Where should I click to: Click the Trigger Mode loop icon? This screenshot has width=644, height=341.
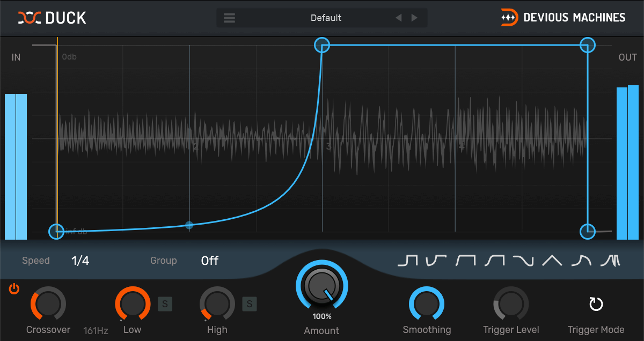pos(596,305)
